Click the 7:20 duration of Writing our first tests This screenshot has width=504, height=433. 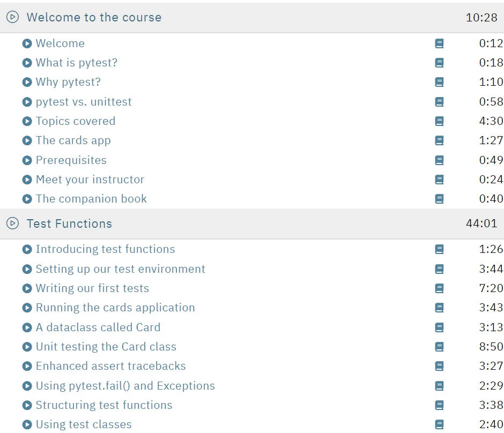pyautogui.click(x=491, y=288)
